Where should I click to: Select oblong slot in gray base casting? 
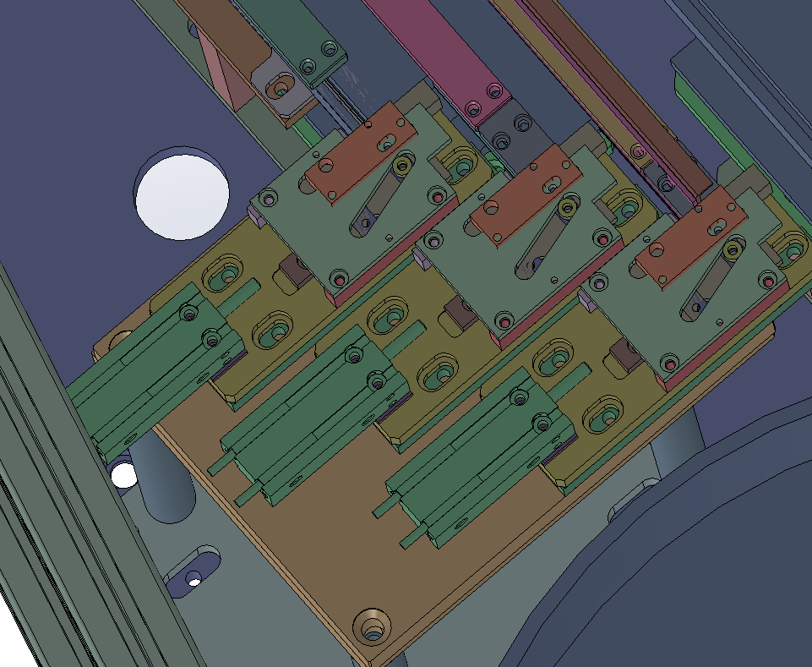tap(193, 571)
